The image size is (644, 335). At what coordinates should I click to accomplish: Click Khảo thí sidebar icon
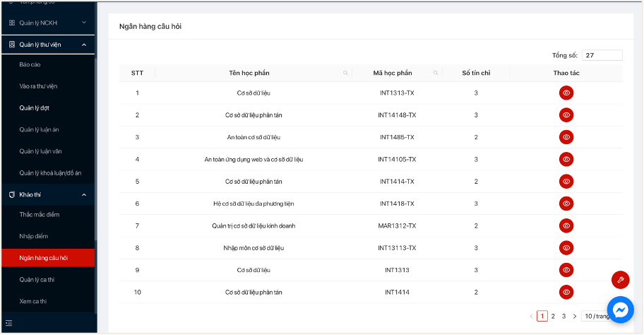12,195
